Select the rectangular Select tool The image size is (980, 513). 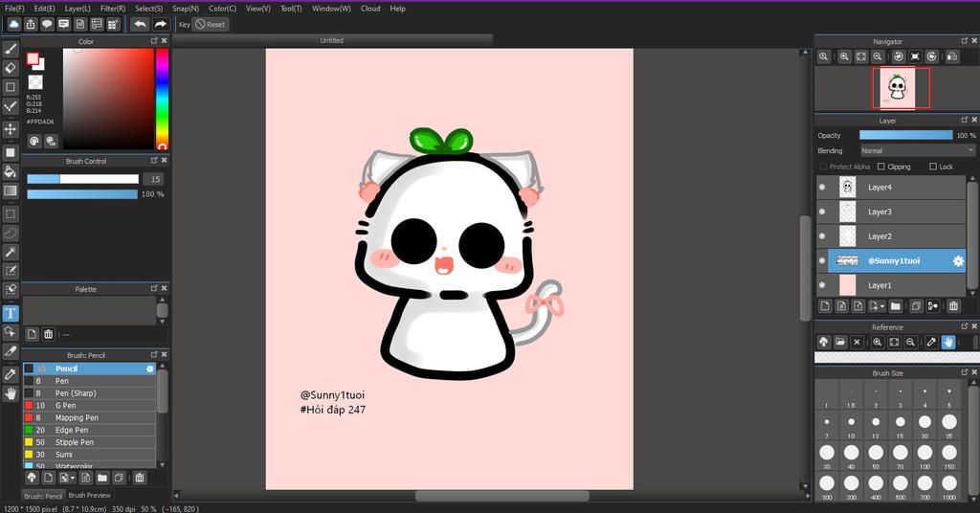click(x=11, y=213)
